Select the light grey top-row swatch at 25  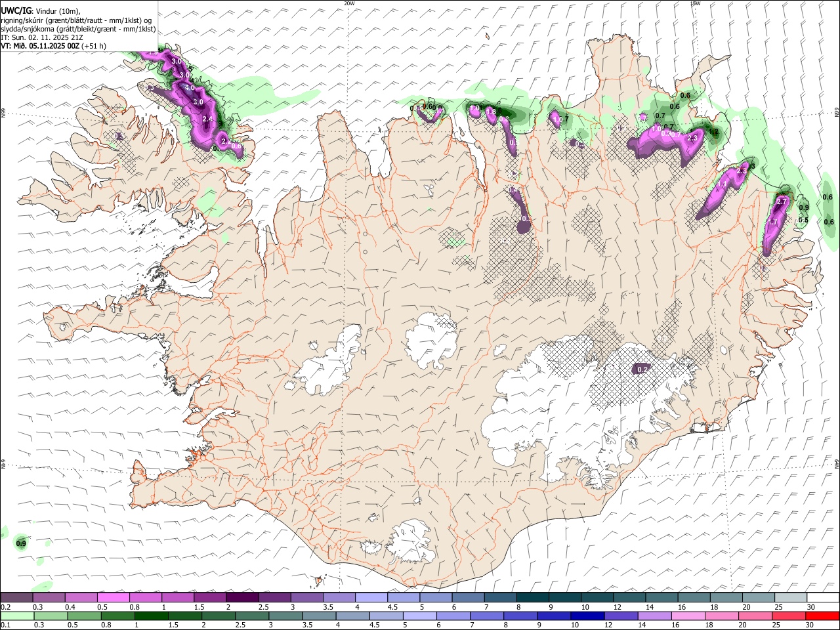pos(791,598)
